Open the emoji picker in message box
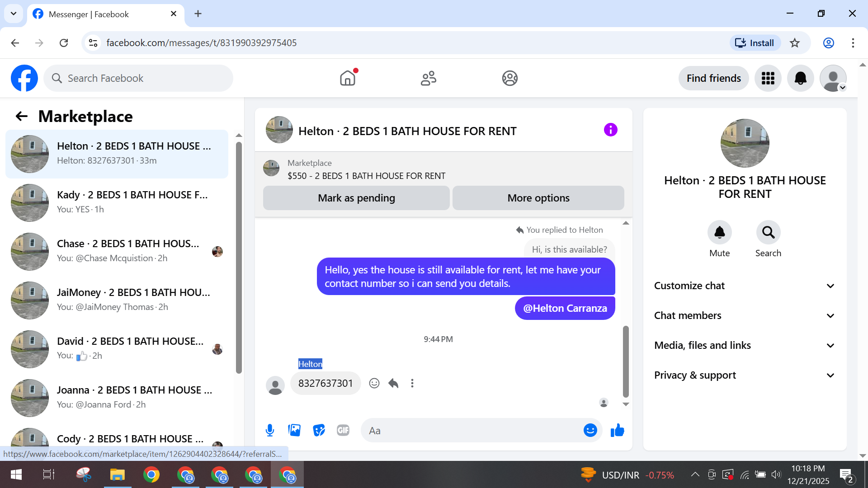Screen dimensions: 868x488 pyautogui.click(x=590, y=430)
